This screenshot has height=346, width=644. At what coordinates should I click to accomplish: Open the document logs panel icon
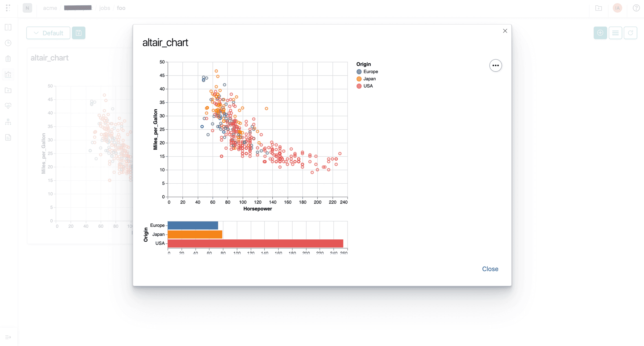(8, 137)
